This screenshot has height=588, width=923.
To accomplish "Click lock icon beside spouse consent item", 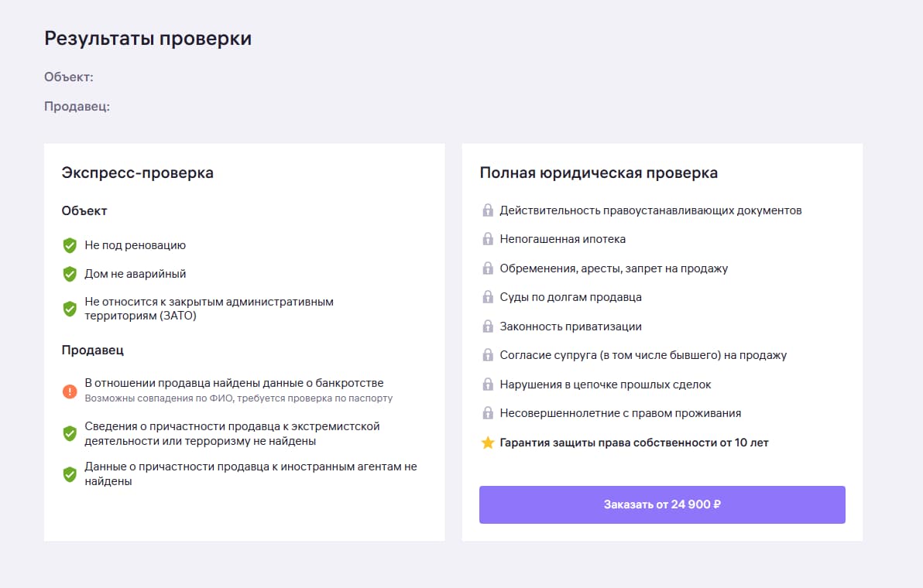I will [x=488, y=355].
